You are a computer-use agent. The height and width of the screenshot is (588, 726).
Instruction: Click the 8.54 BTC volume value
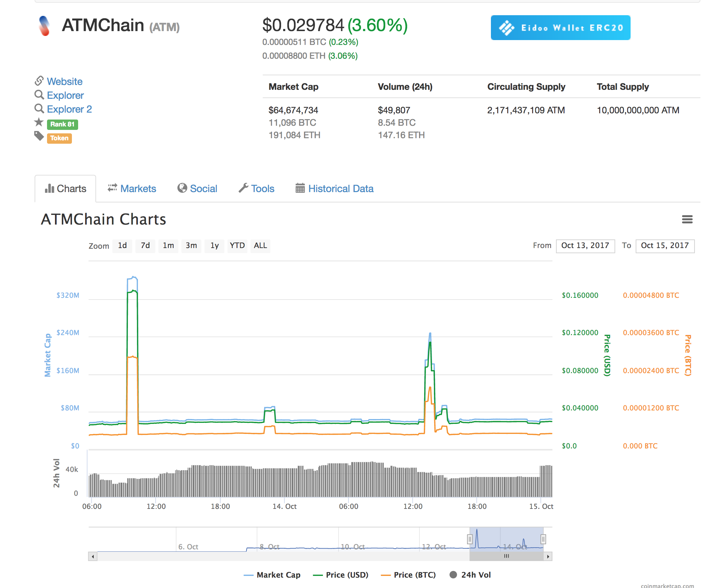(x=397, y=123)
